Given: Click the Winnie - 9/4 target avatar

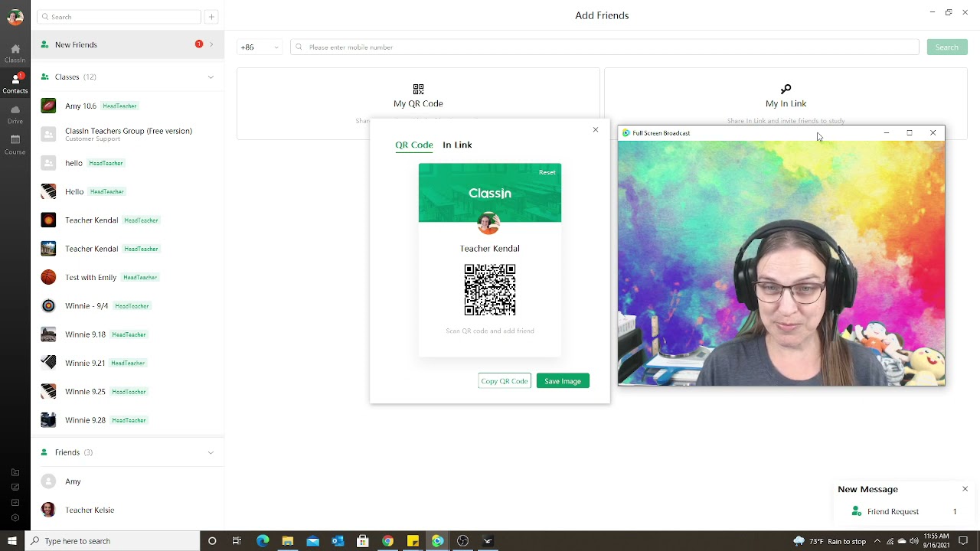Looking at the screenshot, I should [48, 305].
